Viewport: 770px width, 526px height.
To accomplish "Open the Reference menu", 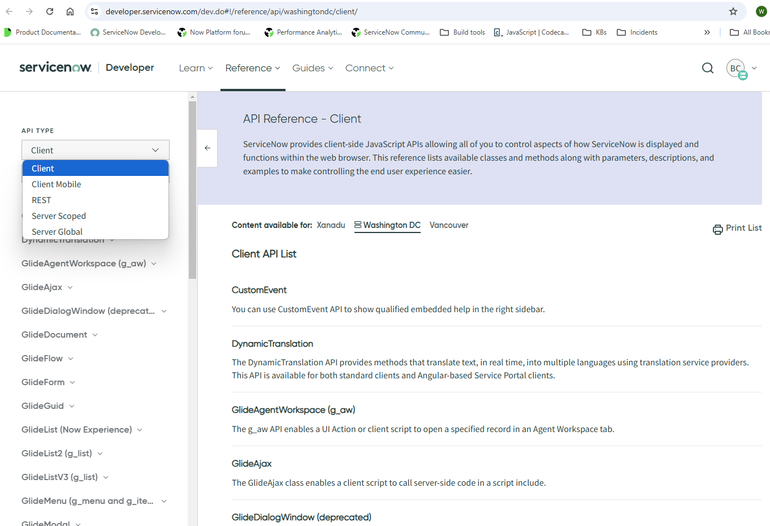I will tap(252, 68).
